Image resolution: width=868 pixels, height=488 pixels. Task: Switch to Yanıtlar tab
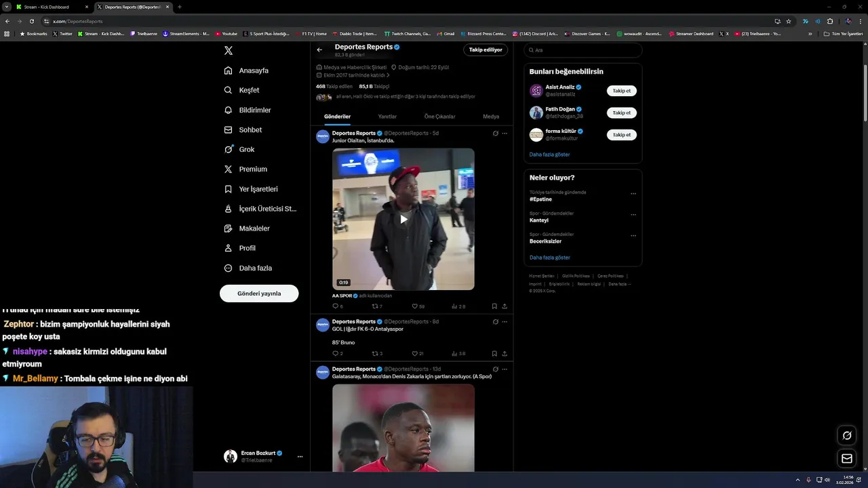coord(387,117)
